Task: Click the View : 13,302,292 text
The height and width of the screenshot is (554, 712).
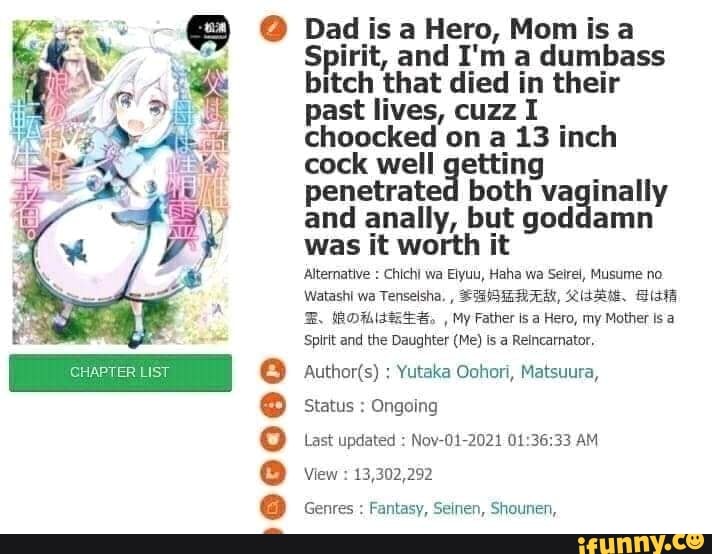Action: [x=368, y=475]
